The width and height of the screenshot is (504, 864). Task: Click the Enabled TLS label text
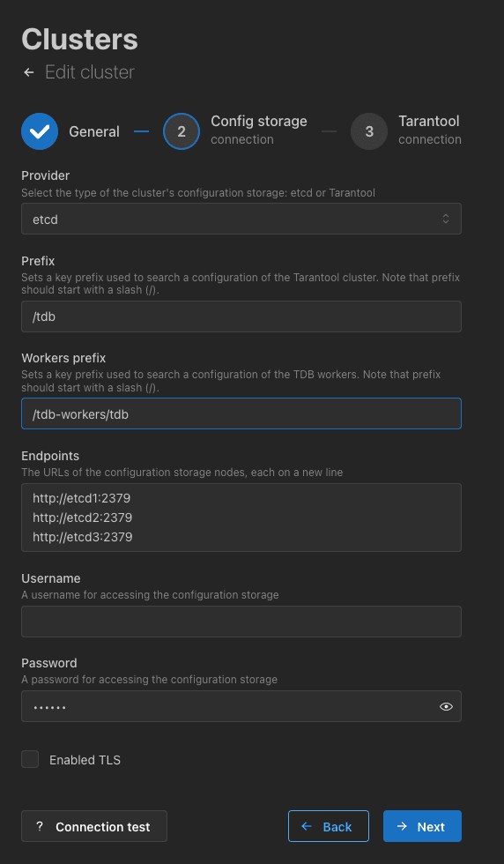[x=85, y=760]
